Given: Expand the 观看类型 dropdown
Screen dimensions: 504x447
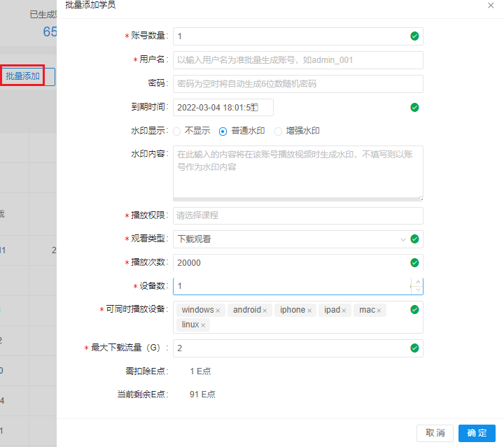Looking at the screenshot, I should pos(402,239).
